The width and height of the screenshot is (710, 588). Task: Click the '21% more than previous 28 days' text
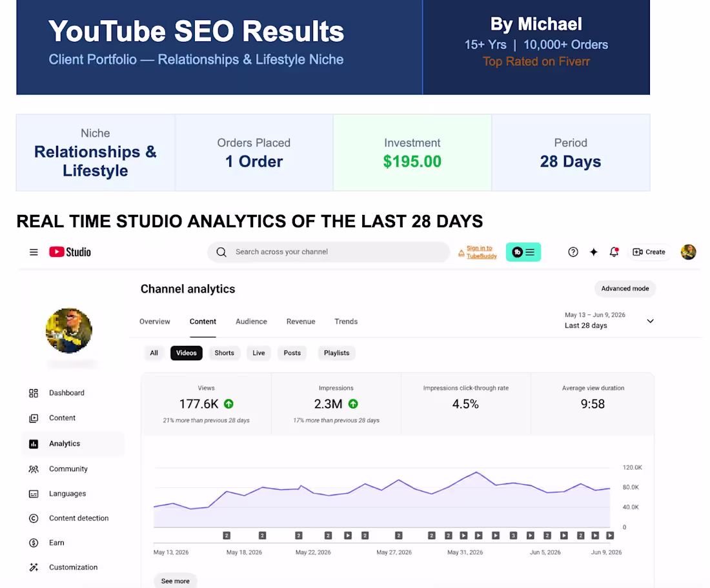206,421
